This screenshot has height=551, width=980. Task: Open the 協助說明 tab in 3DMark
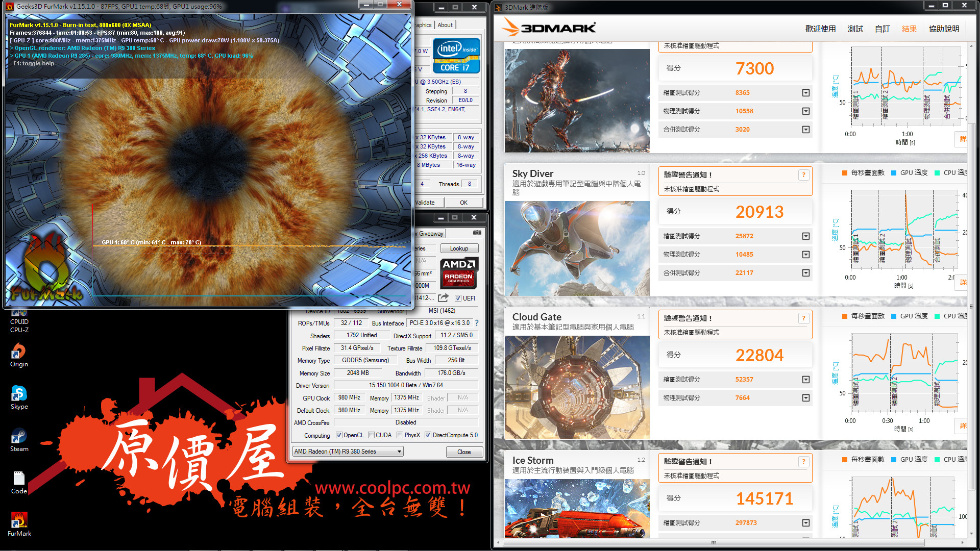944,29
